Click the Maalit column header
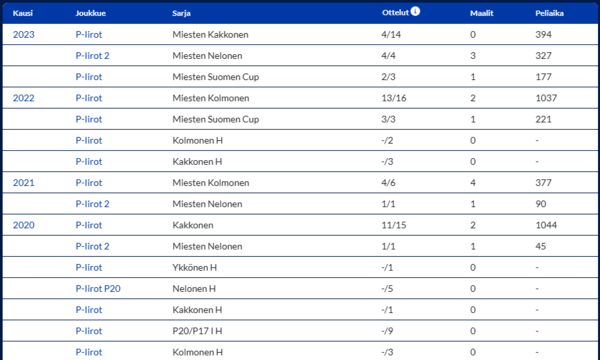Image resolution: width=600 pixels, height=360 pixels. click(x=482, y=13)
